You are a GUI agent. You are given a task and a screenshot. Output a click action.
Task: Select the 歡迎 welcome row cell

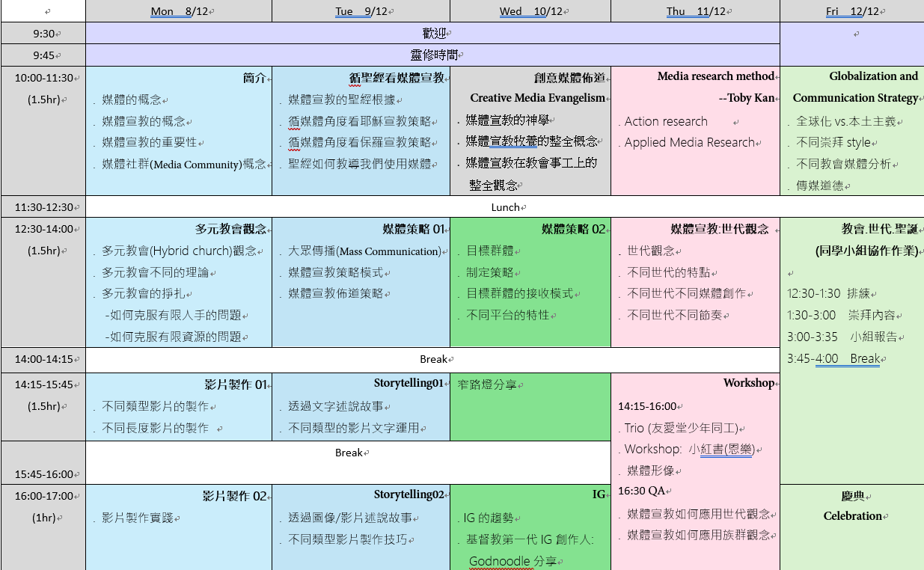pos(432,33)
